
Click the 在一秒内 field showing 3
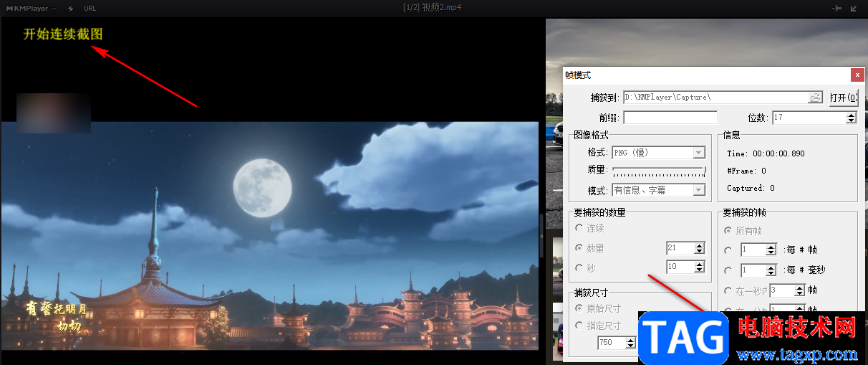click(x=781, y=291)
